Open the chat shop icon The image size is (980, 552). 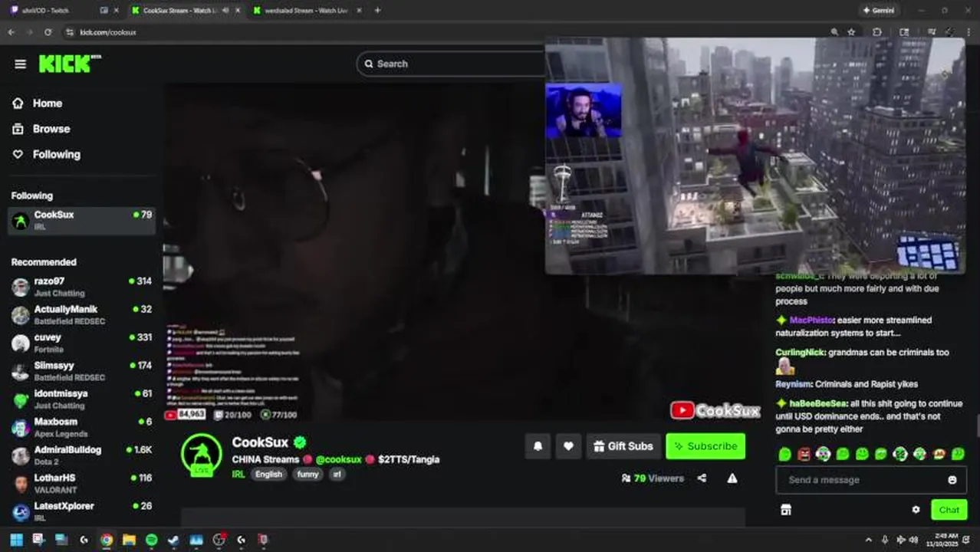point(785,510)
